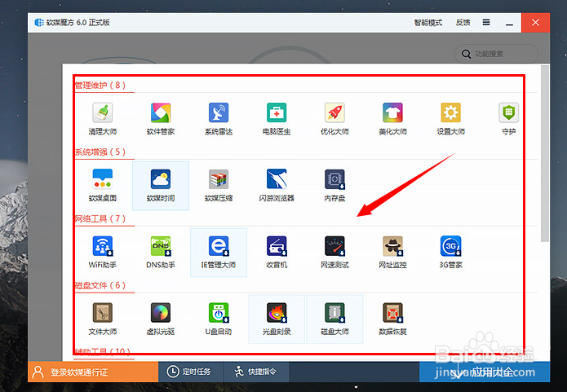
Task: Launch 3G管家 tool
Action: [x=450, y=252]
